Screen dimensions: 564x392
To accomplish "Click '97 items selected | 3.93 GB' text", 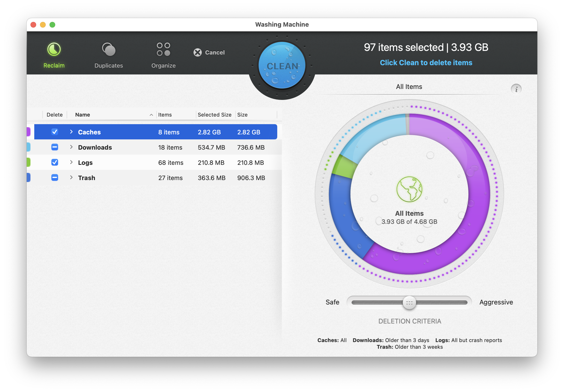I will [x=426, y=47].
